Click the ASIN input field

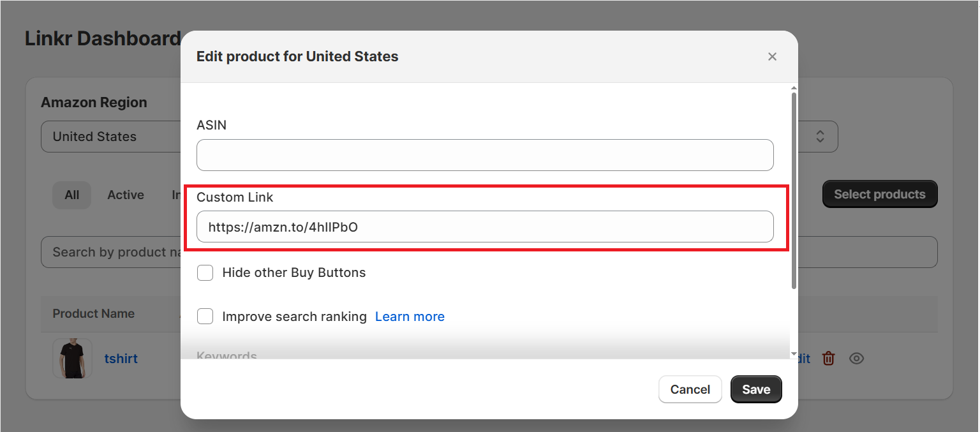pos(485,155)
